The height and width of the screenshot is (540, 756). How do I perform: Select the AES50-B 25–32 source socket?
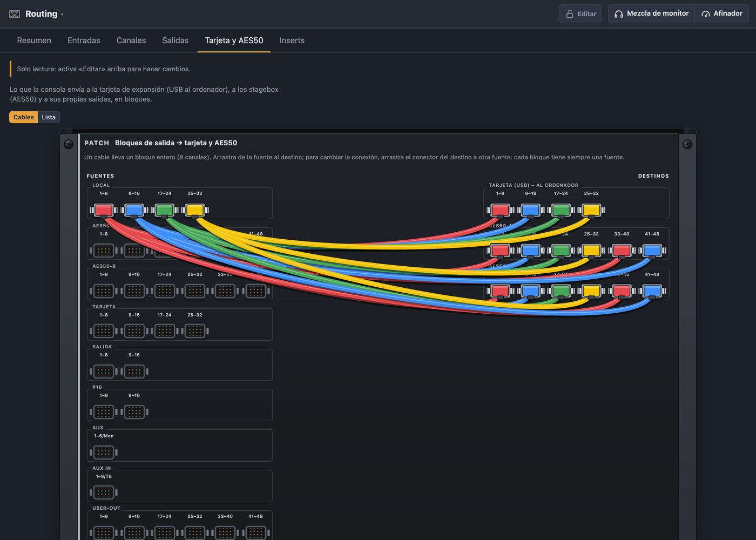(x=195, y=291)
